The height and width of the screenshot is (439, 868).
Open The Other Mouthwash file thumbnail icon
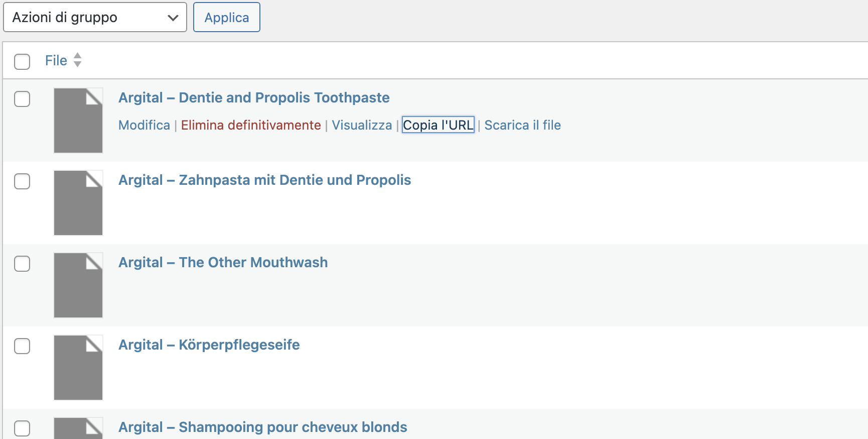(x=78, y=285)
